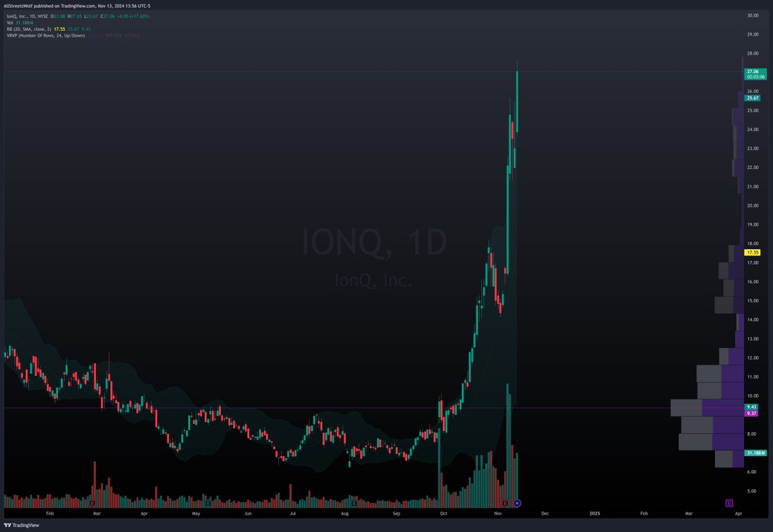Click the 13.00 tick on the price scale
The image size is (773, 532).
[x=752, y=339]
